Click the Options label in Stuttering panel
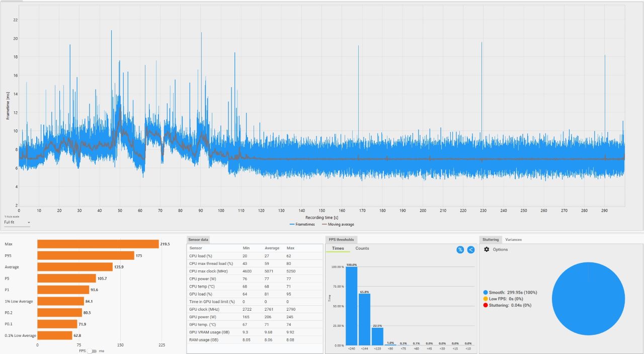The width and height of the screenshot is (644, 354). (500, 250)
